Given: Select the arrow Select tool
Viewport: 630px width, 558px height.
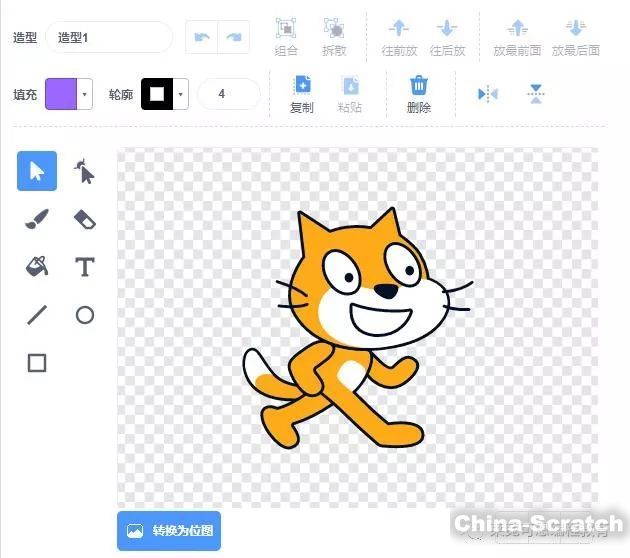Looking at the screenshot, I should pos(37,171).
